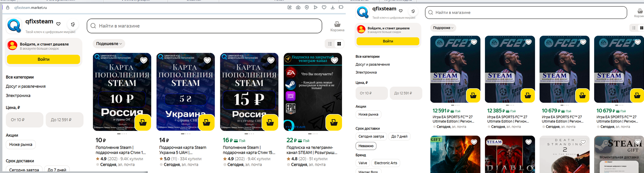Open the Корзина cart in the left window
This screenshot has width=644, height=173.
(337, 26)
